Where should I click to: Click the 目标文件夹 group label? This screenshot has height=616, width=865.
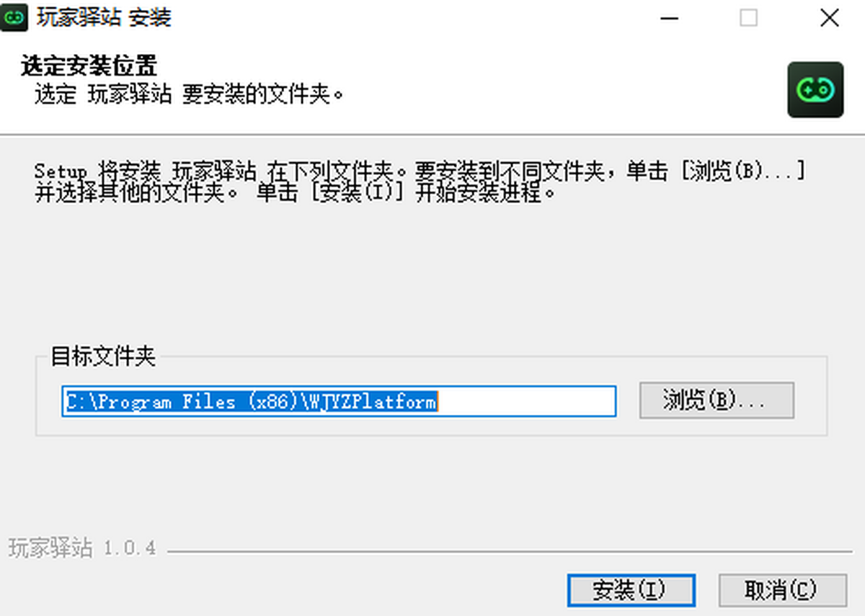(x=103, y=356)
